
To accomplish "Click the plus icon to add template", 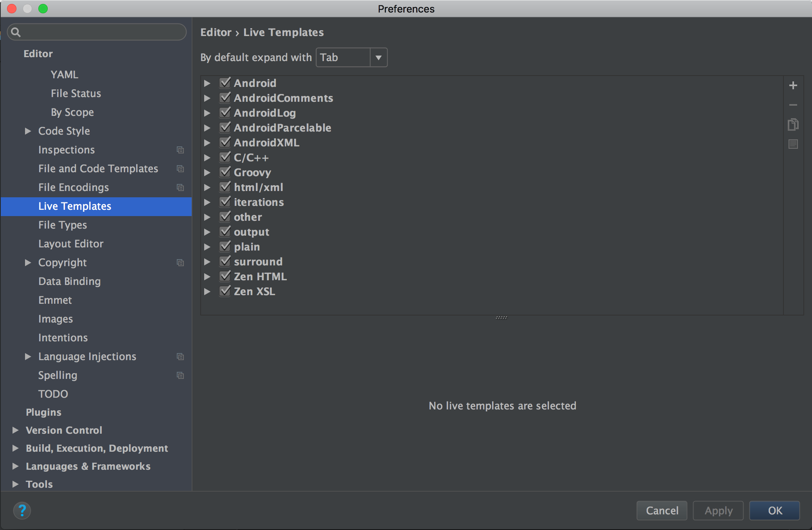I will pos(793,85).
